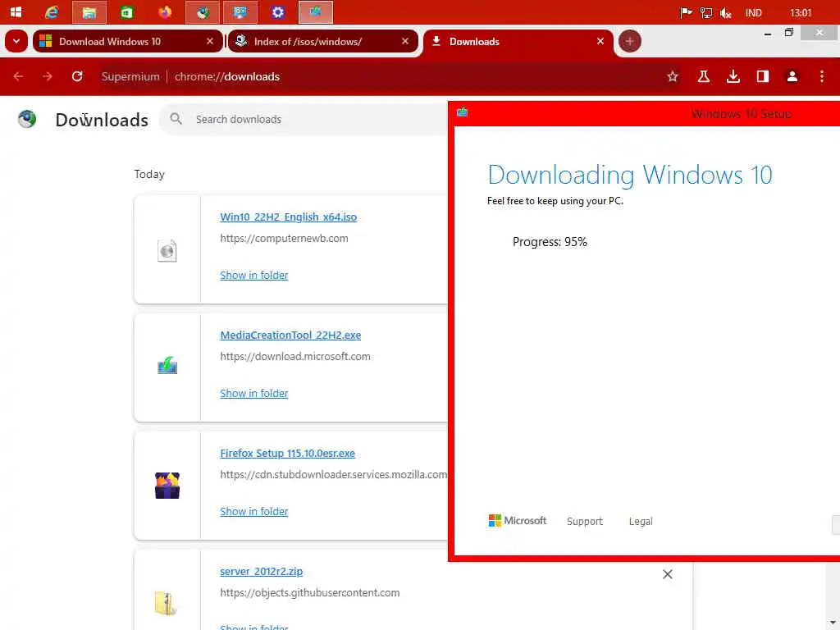Switch to Download Windows 10 tab
The height and width of the screenshot is (630, 840).
coord(127,41)
